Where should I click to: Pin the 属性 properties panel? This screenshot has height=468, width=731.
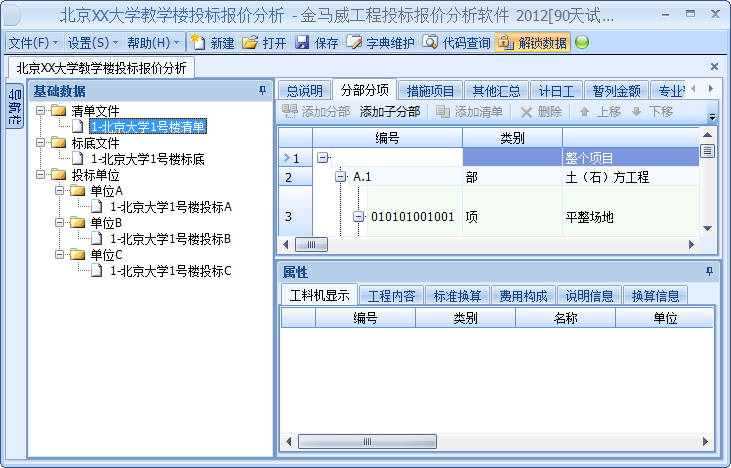(709, 272)
